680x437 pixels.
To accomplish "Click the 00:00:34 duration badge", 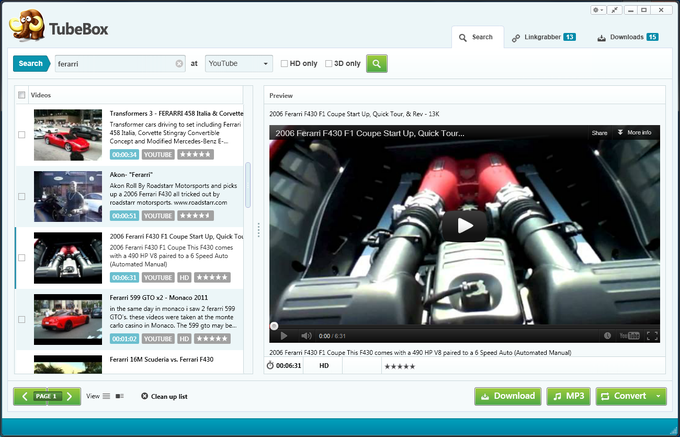I will click(x=124, y=155).
